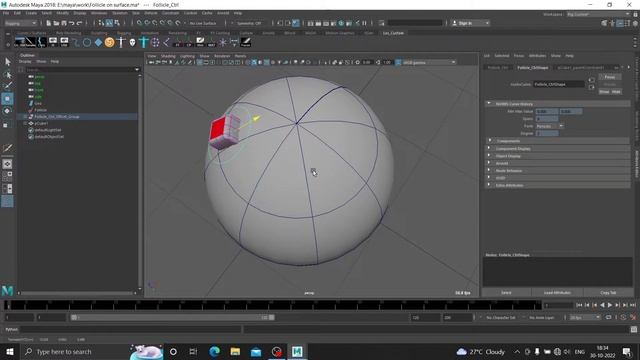Expand the Object Display section
This screenshot has width=640, height=360.
click(x=489, y=156)
